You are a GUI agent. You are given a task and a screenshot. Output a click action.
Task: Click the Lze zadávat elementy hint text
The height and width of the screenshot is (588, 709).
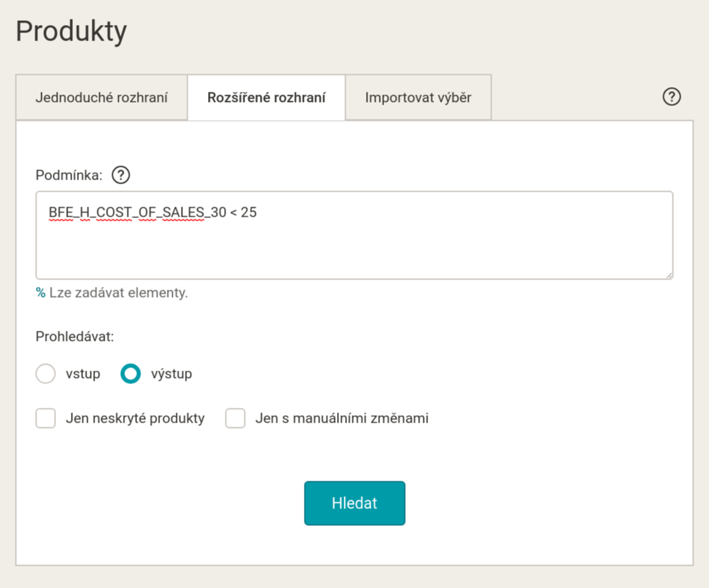pyautogui.click(x=118, y=293)
